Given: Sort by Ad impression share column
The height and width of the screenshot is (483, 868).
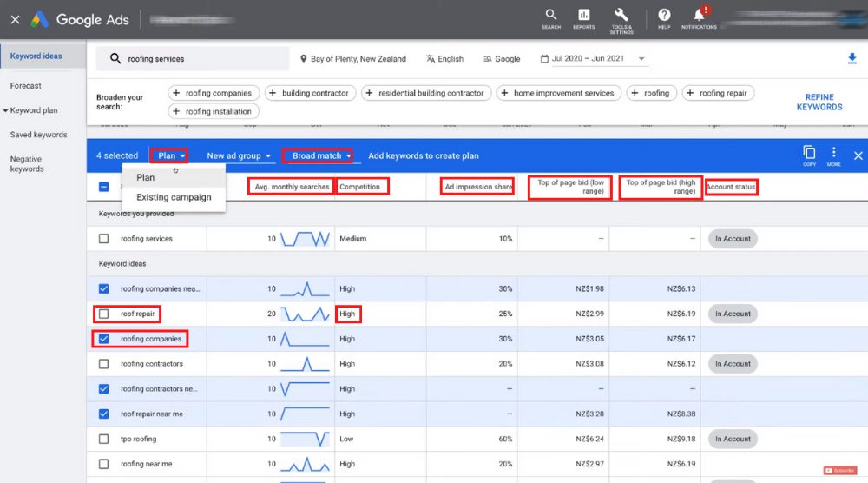Looking at the screenshot, I should (x=478, y=187).
